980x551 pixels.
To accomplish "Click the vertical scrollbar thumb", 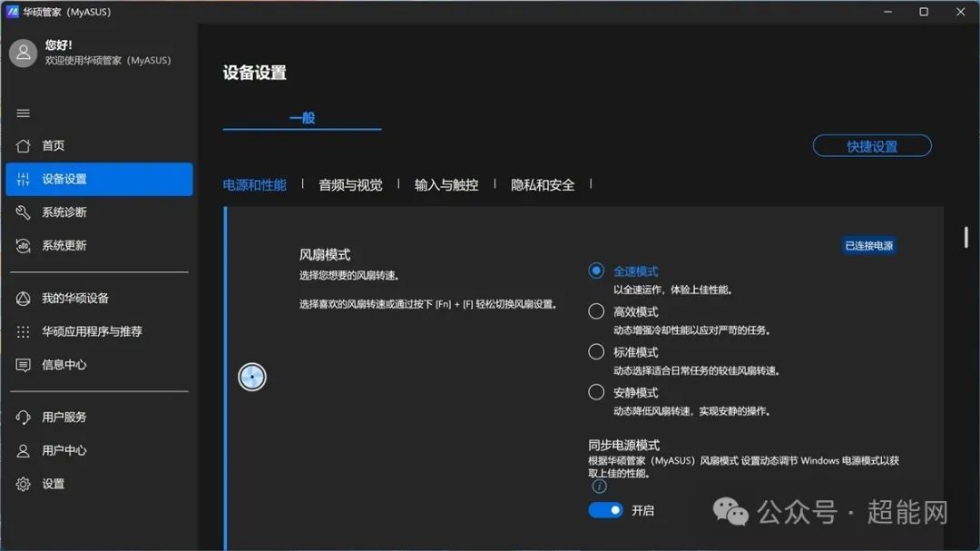I will click(965, 237).
